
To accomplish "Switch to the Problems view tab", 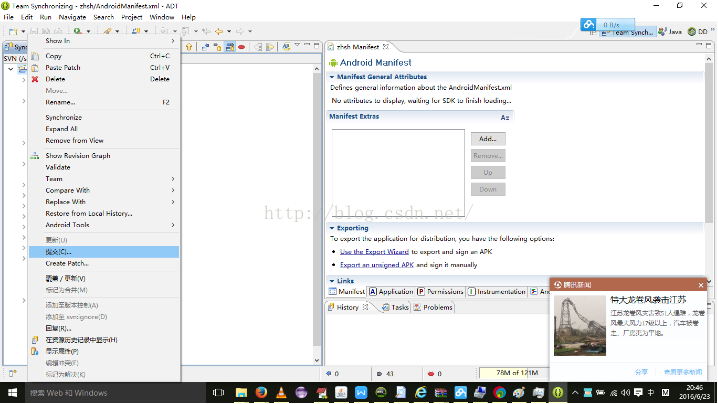I will [x=438, y=307].
